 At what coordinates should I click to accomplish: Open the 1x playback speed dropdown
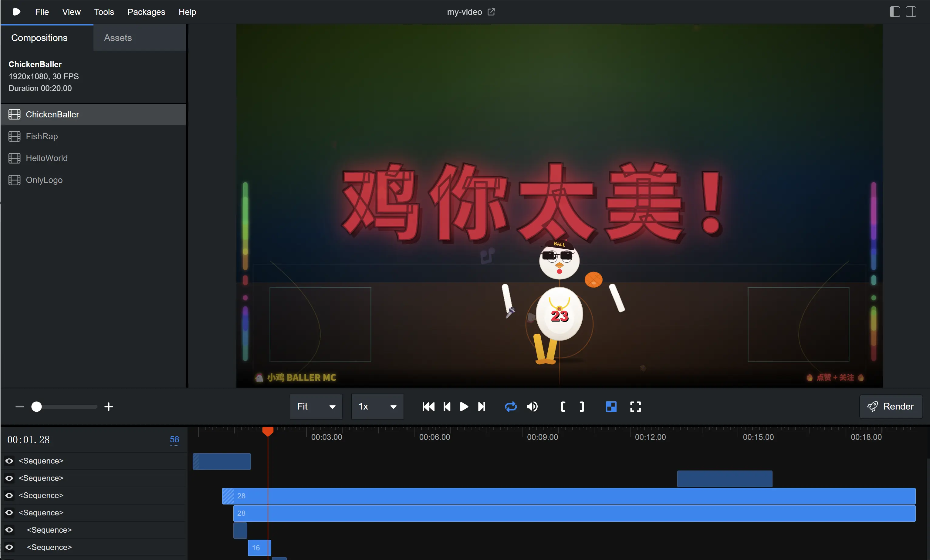pos(377,407)
